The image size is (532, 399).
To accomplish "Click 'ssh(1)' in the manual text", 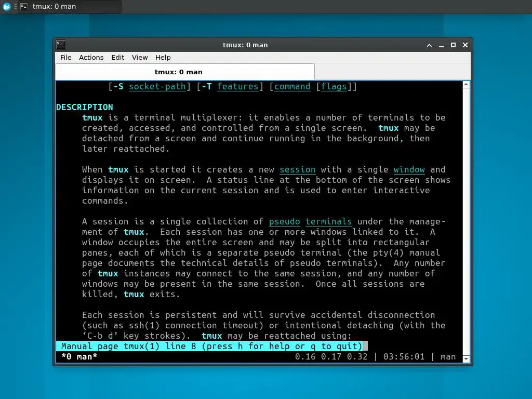I will pos(144,325).
